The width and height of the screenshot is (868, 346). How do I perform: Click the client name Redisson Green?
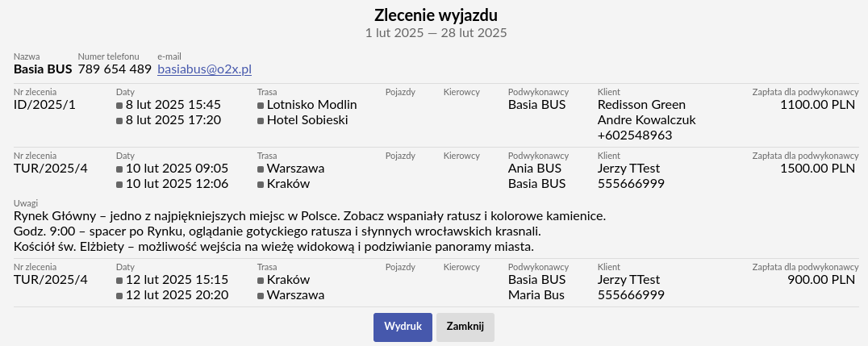click(641, 105)
